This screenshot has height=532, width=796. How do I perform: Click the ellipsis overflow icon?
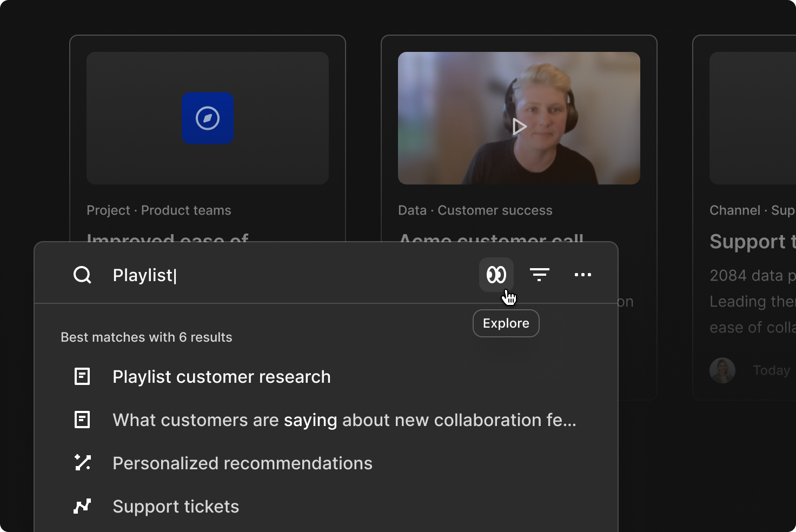(x=583, y=275)
